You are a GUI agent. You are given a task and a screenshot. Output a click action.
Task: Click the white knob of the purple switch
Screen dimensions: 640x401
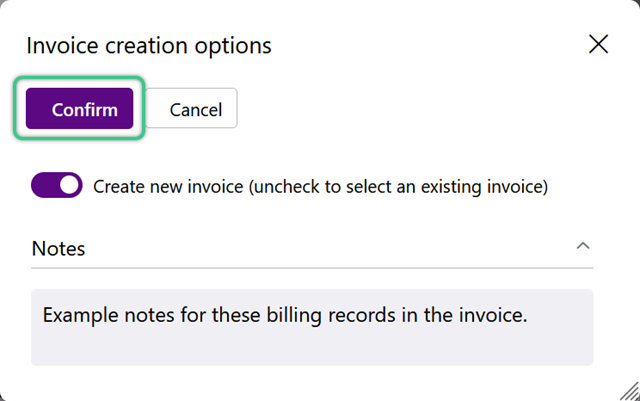pyautogui.click(x=69, y=185)
